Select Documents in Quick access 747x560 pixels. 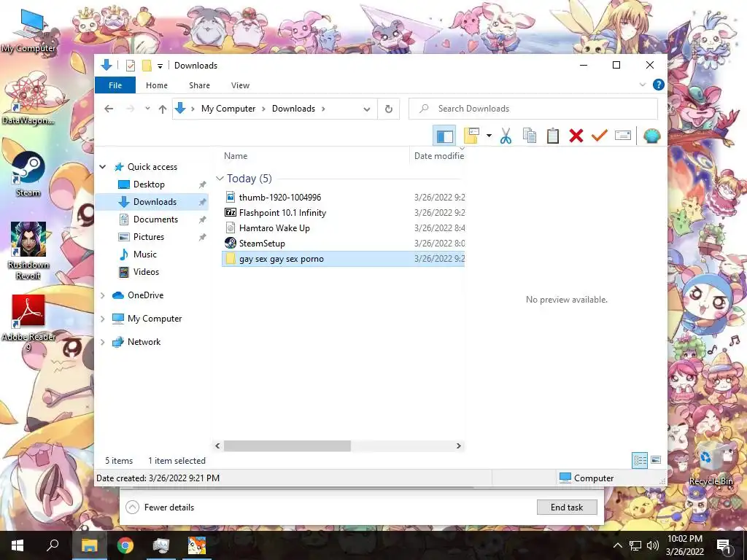point(155,219)
